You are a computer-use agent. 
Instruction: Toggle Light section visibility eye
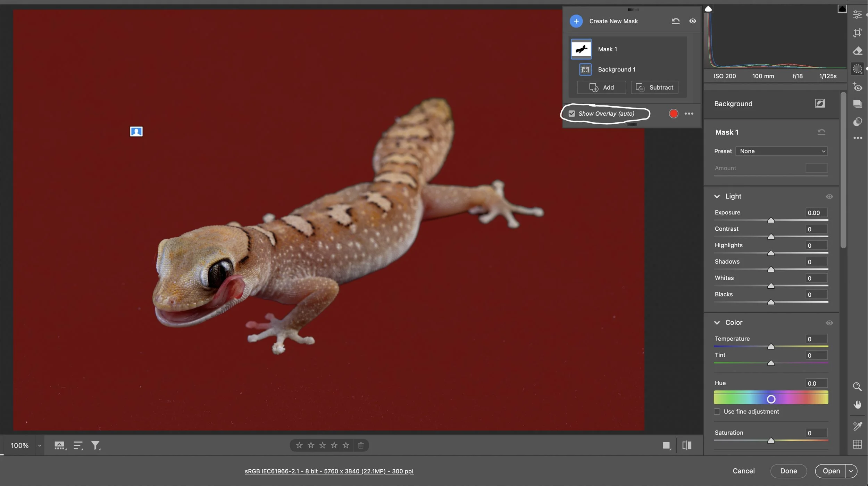tap(829, 197)
